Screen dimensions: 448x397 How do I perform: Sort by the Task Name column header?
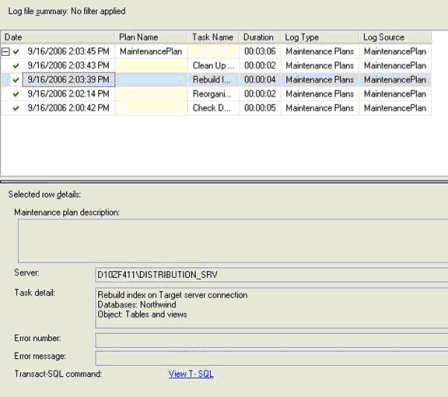click(x=213, y=37)
